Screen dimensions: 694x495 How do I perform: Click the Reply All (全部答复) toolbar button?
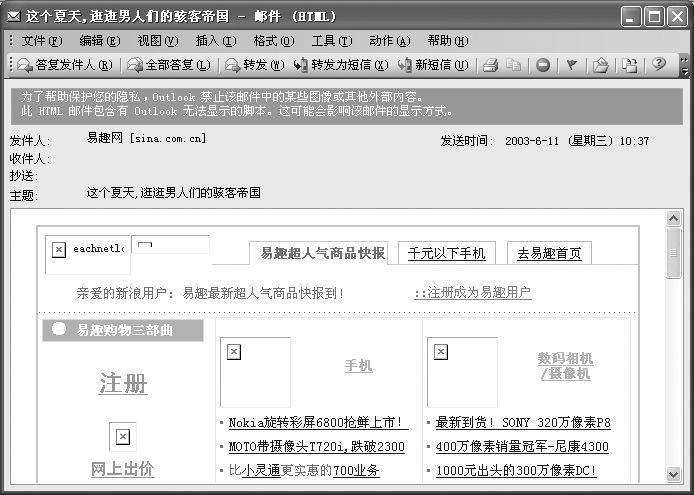(170, 65)
